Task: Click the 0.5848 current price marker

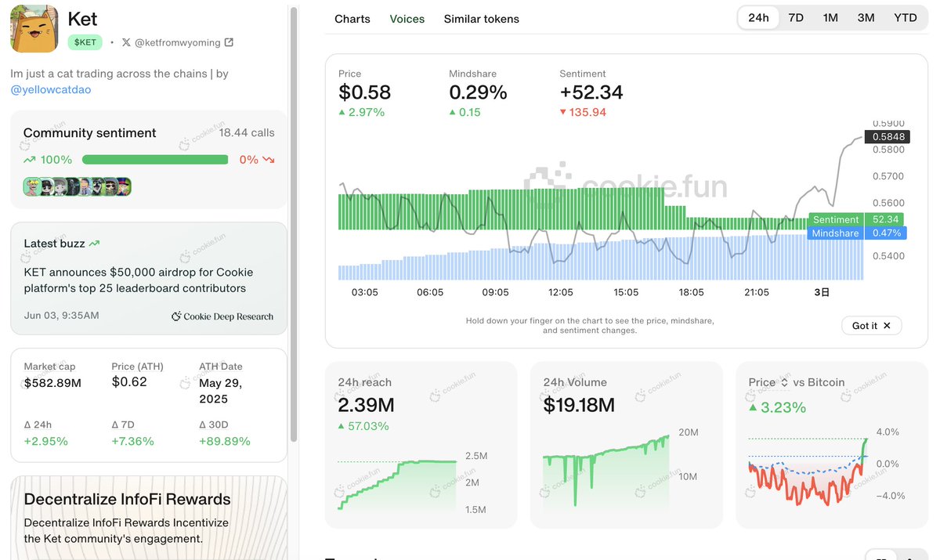Action: [888, 137]
